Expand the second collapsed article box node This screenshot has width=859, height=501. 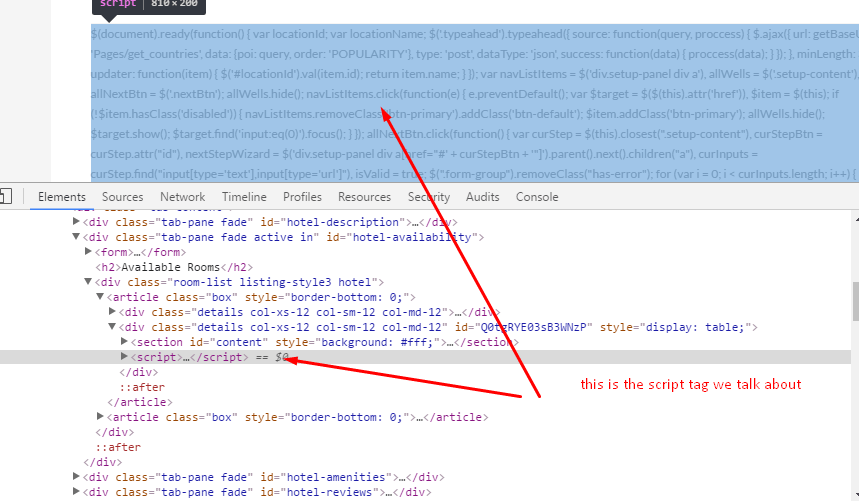pyautogui.click(x=100, y=416)
